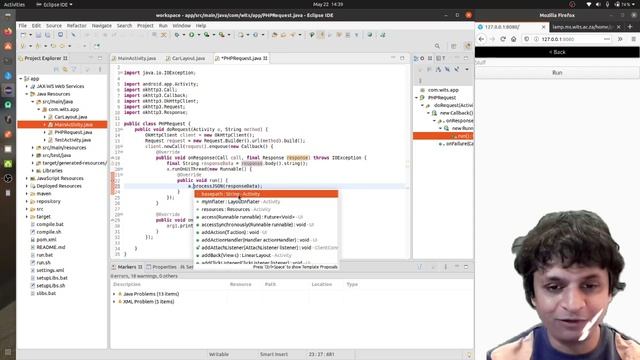Open the Source menu
640x360 pixels.
pyautogui.click(x=54, y=25)
